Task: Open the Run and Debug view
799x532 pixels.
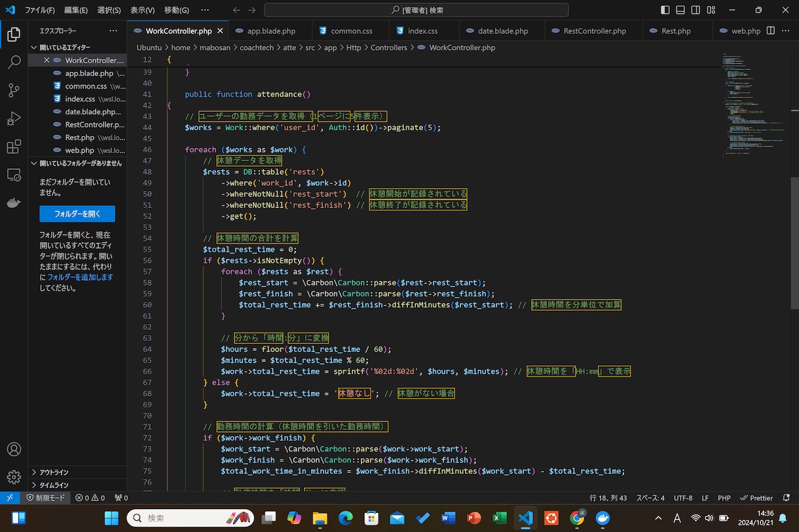Action: tap(14, 118)
